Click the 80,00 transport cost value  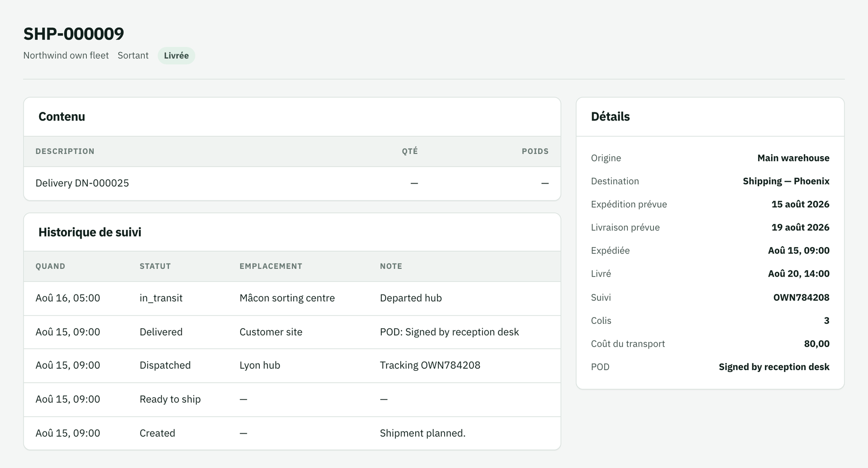pyautogui.click(x=817, y=344)
